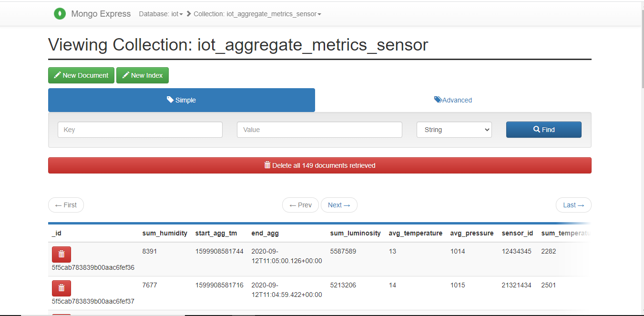The width and height of the screenshot is (644, 316).
Task: Open the Database: iot dropdown
Action: (x=161, y=14)
